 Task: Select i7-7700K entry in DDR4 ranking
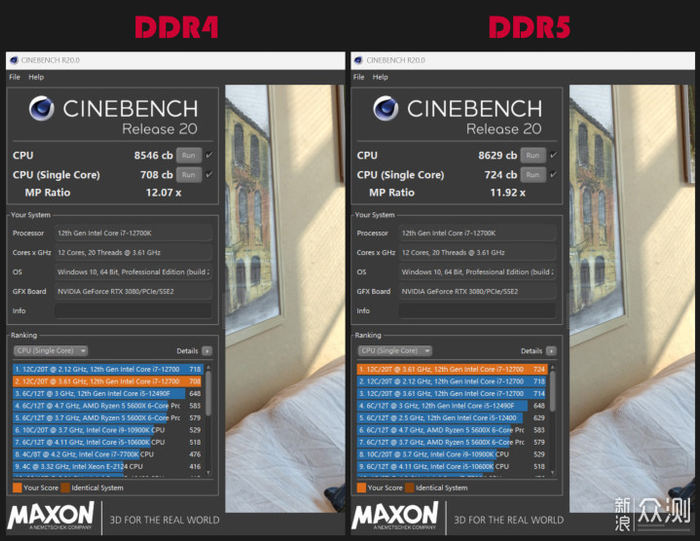pos(108,454)
